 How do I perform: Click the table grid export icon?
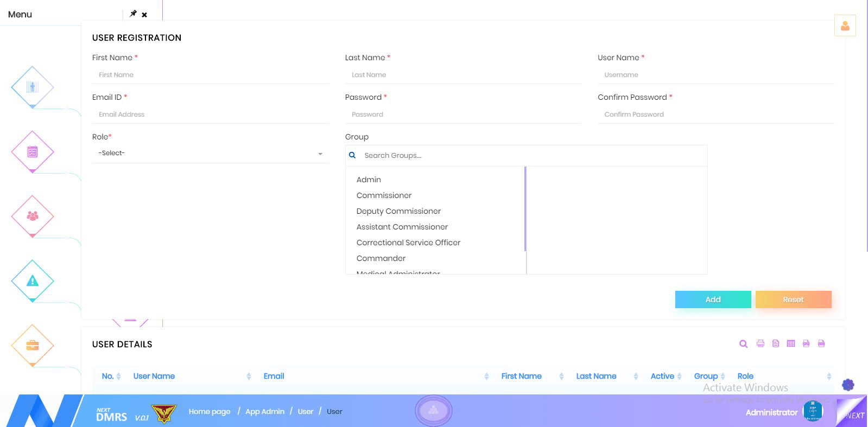point(791,343)
